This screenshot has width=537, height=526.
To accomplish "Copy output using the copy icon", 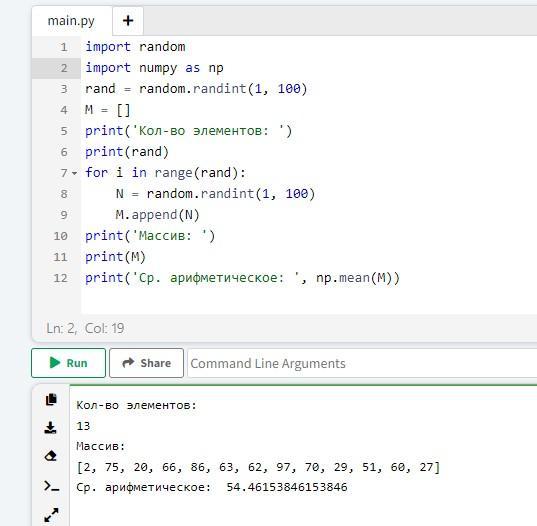I will point(51,400).
